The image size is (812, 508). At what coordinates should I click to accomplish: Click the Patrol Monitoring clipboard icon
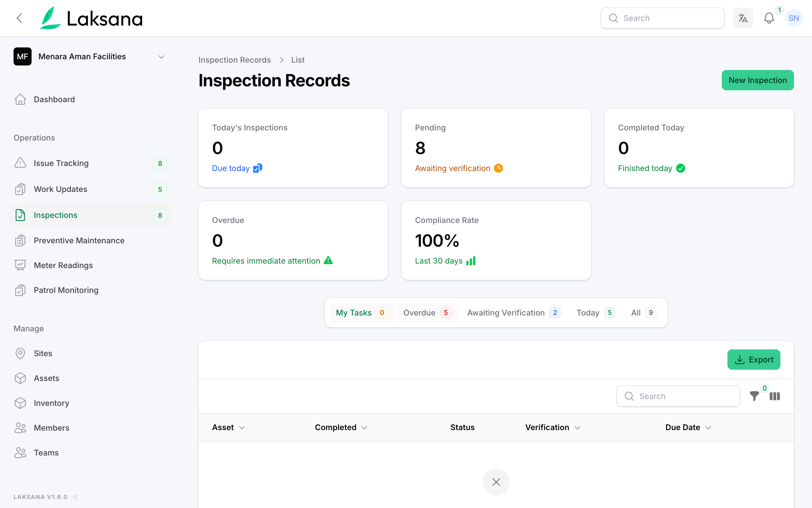[20, 290]
